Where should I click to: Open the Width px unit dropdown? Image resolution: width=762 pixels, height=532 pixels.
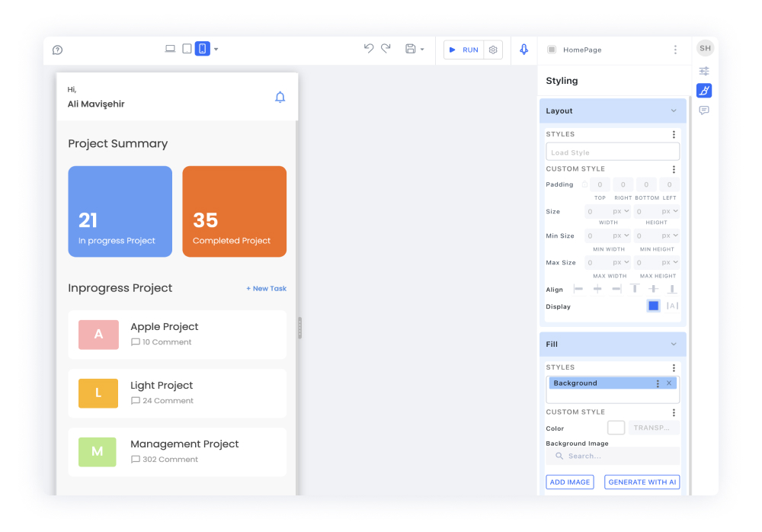tap(623, 211)
